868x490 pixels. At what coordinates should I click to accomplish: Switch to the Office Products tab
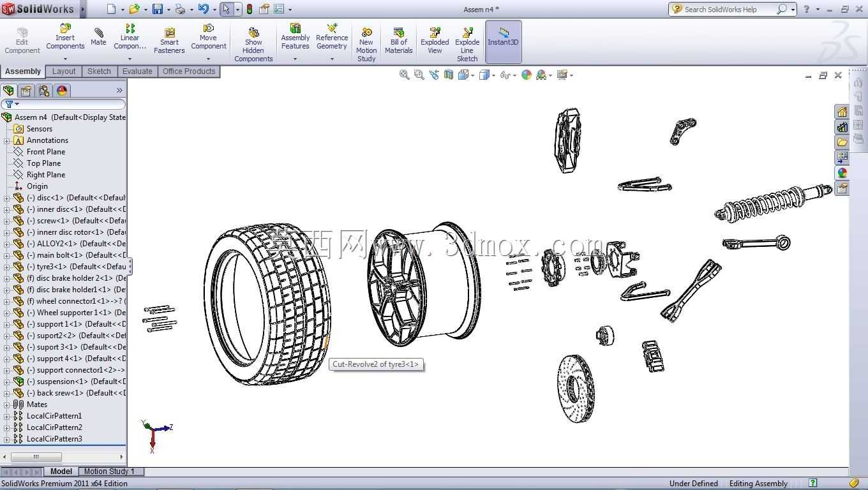(x=189, y=71)
